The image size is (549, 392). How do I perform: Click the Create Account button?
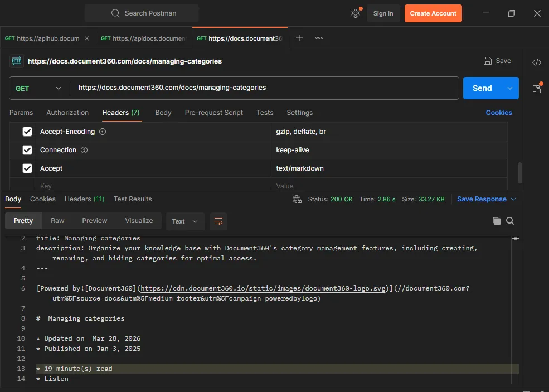[433, 13]
